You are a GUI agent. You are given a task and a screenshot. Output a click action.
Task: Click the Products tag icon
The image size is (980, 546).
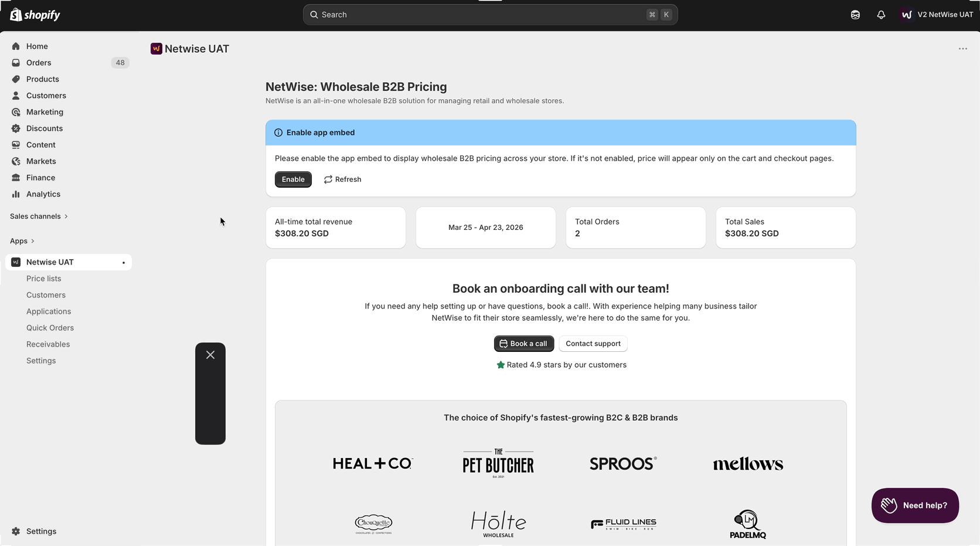coord(16,79)
